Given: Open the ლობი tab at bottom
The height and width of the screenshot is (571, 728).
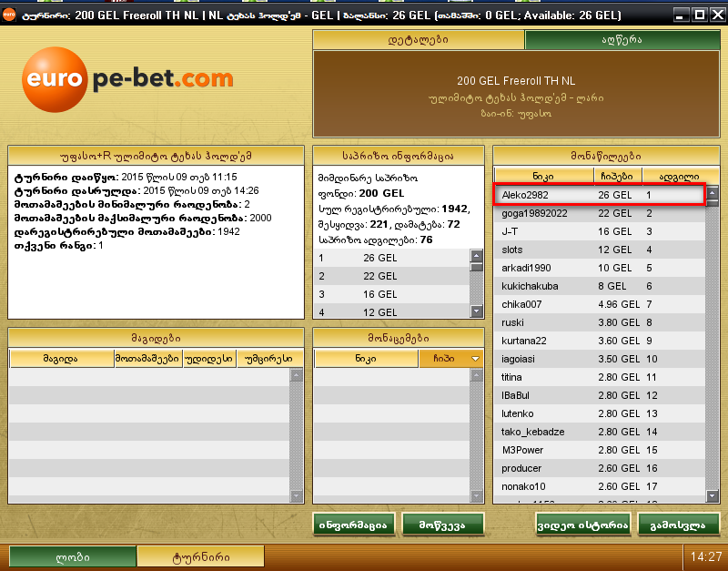Looking at the screenshot, I should click(x=73, y=557).
